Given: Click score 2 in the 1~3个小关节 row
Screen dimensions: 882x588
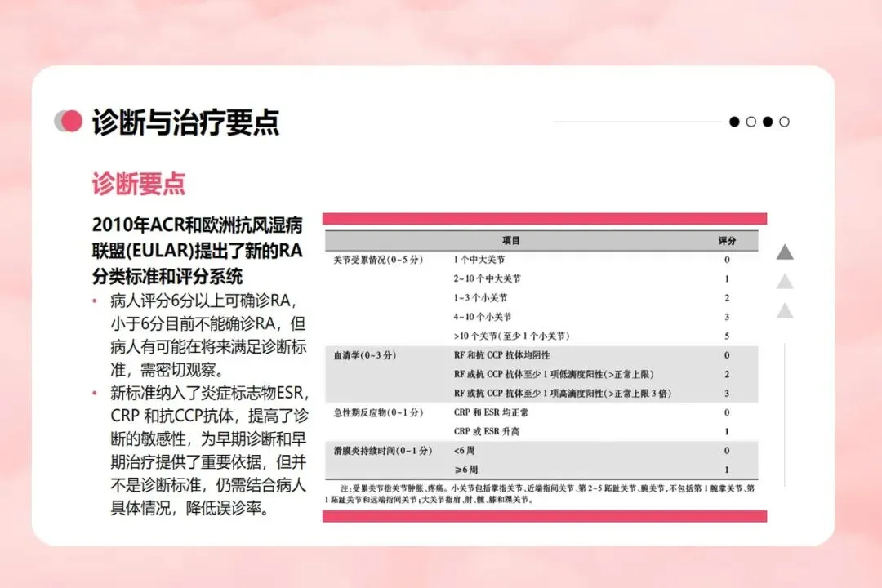Looking at the screenshot, I should click(x=727, y=297).
